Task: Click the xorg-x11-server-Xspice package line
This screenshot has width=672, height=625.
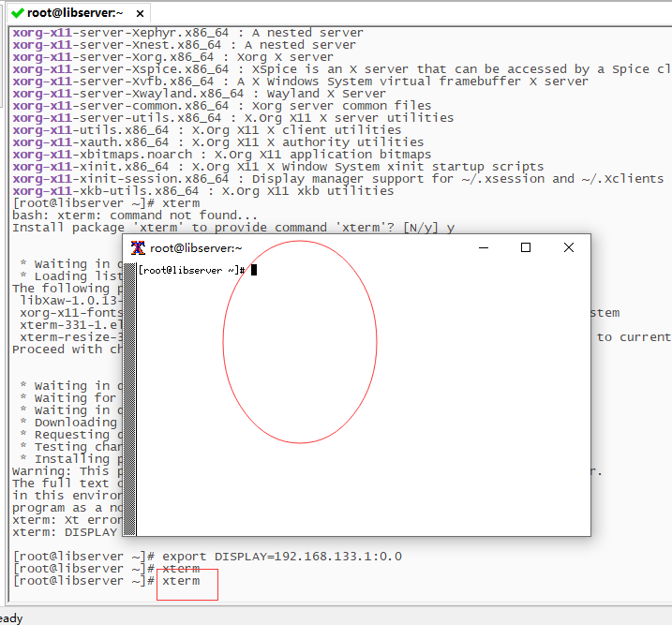Action: 337,69
